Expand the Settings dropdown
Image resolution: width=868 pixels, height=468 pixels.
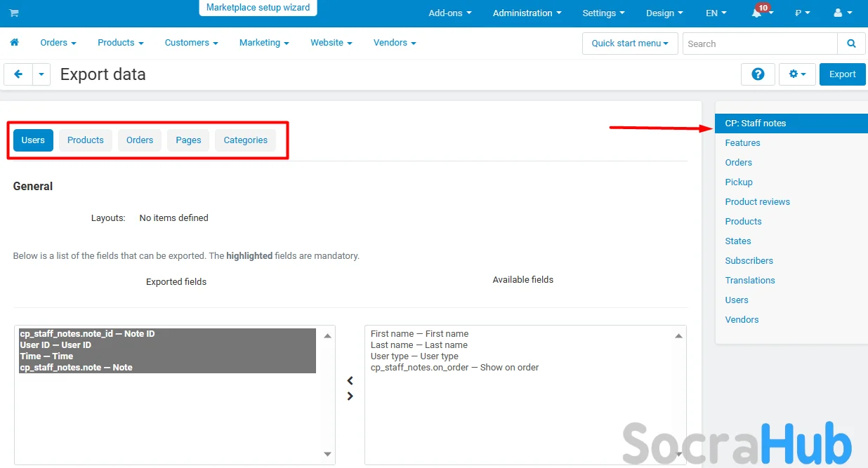tap(604, 13)
